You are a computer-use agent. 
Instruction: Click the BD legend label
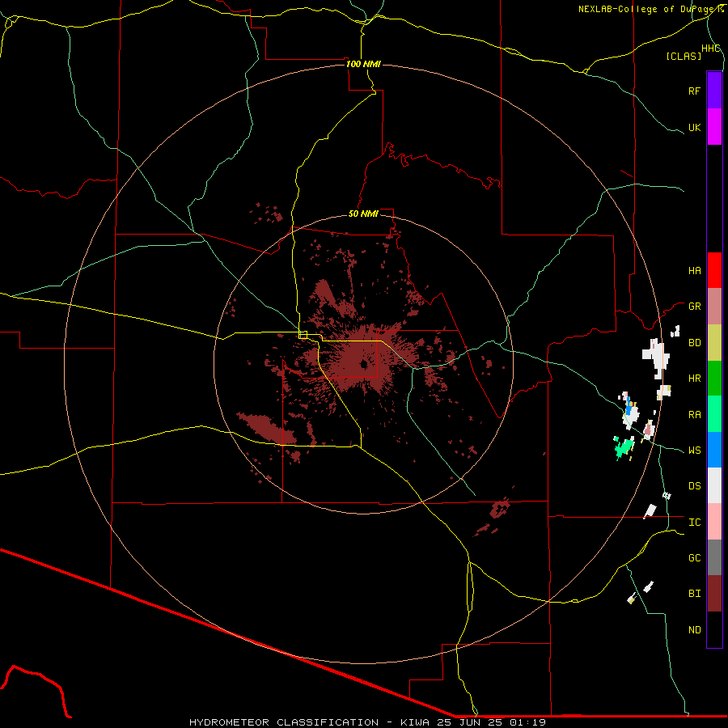695,343
